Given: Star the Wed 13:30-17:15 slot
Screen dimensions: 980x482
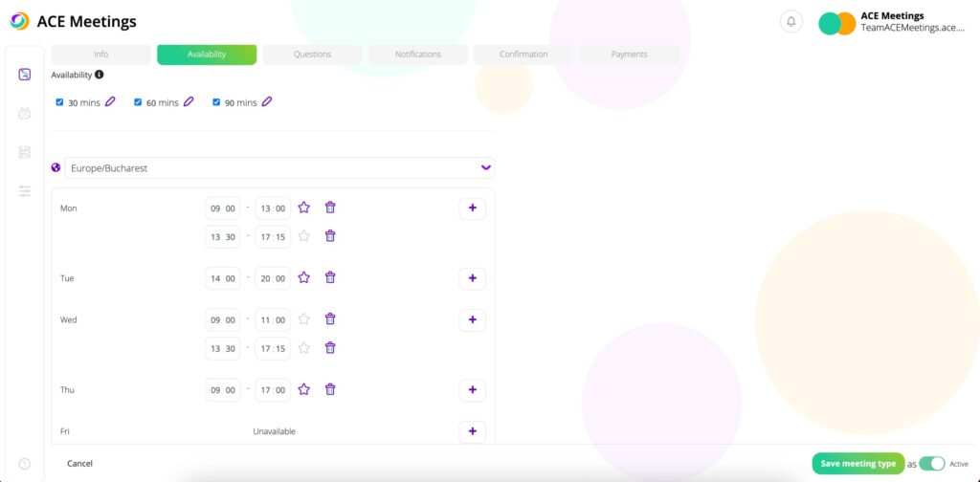Looking at the screenshot, I should [303, 348].
